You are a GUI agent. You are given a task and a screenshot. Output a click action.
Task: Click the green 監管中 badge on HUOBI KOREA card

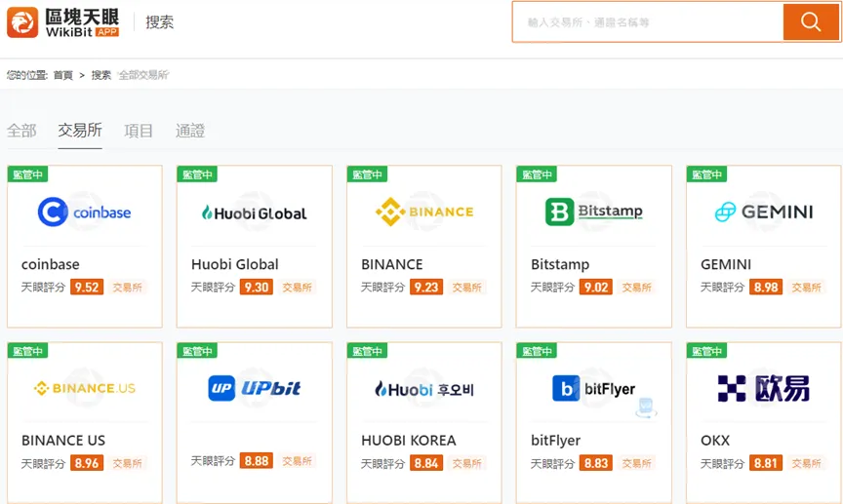tap(367, 351)
